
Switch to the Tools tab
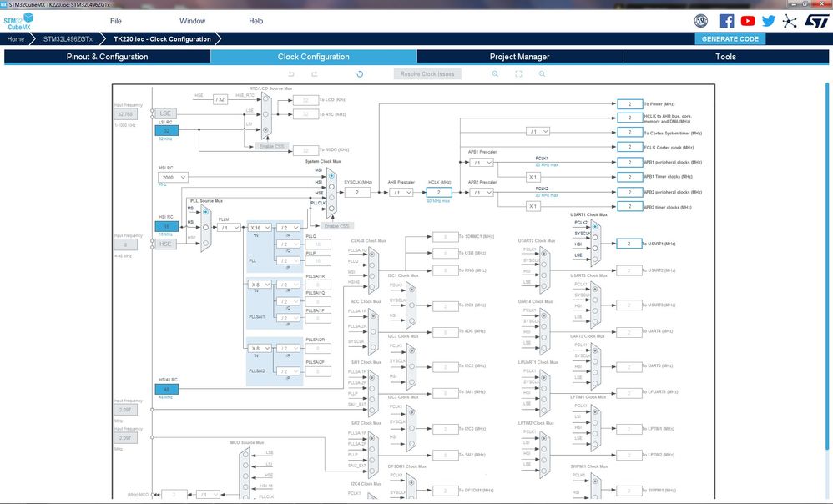coord(725,56)
